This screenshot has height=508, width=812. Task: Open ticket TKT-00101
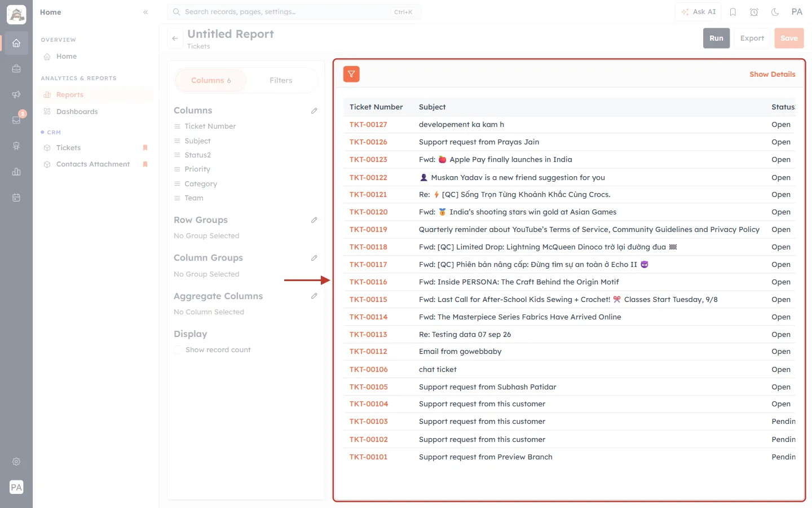point(368,457)
